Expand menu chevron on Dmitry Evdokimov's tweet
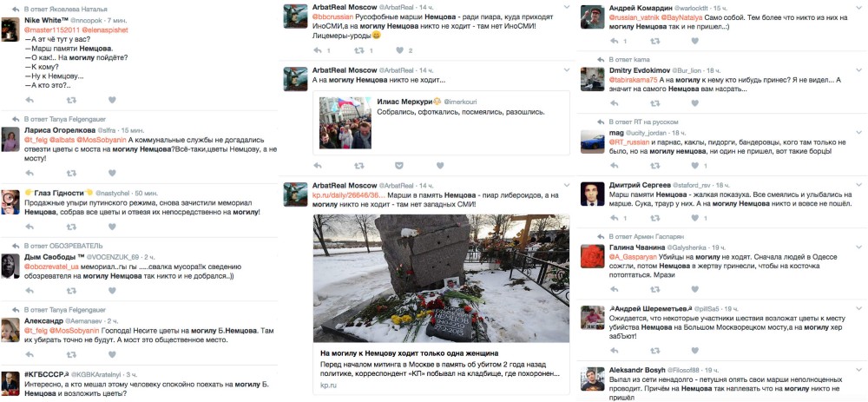Viewport: 868px width, 402px height. coord(858,69)
